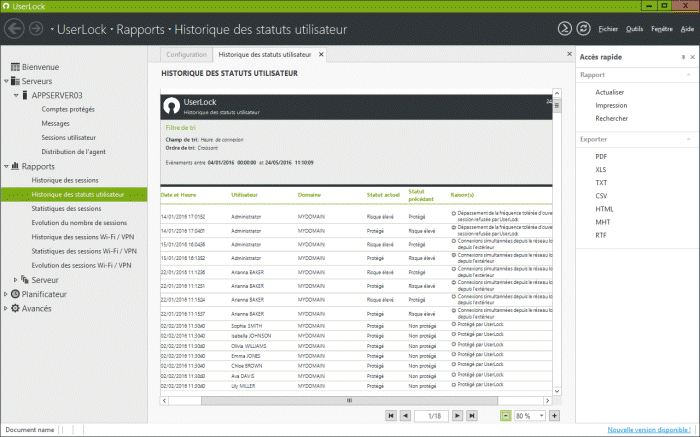Export the report as HTML

click(604, 209)
